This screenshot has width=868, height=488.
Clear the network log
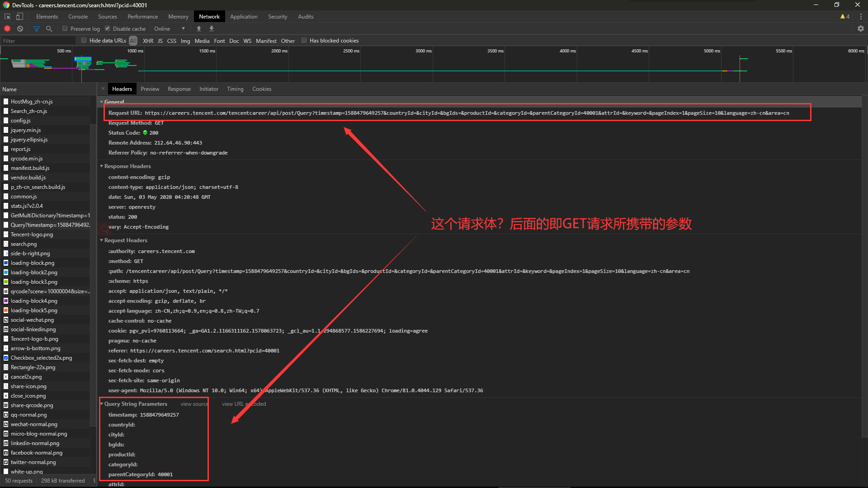(x=20, y=28)
